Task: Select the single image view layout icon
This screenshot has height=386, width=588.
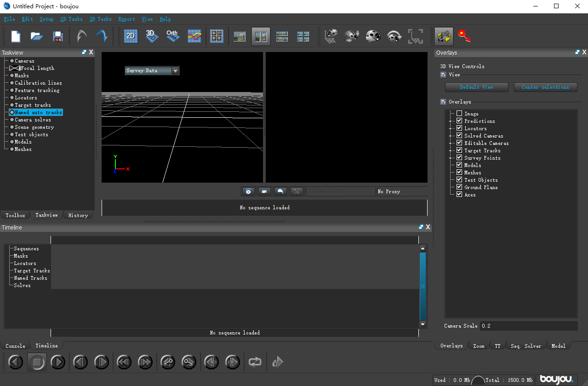Action: [240, 36]
